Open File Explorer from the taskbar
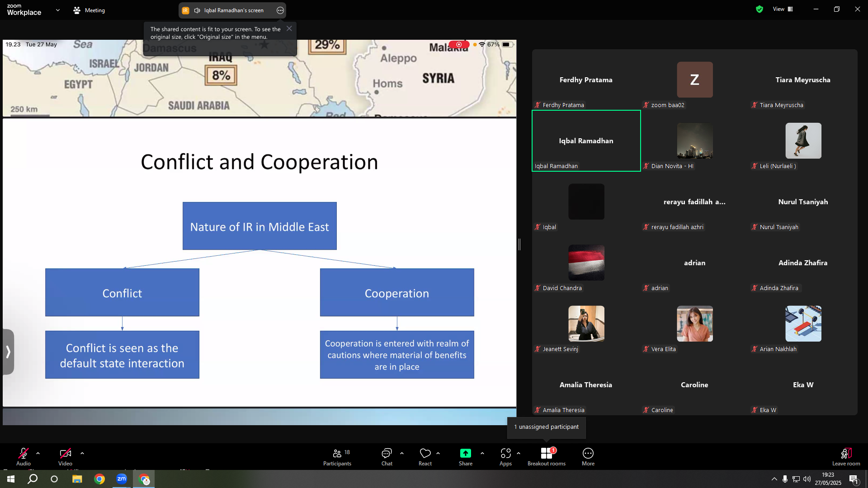Image resolution: width=868 pixels, height=488 pixels. click(77, 479)
